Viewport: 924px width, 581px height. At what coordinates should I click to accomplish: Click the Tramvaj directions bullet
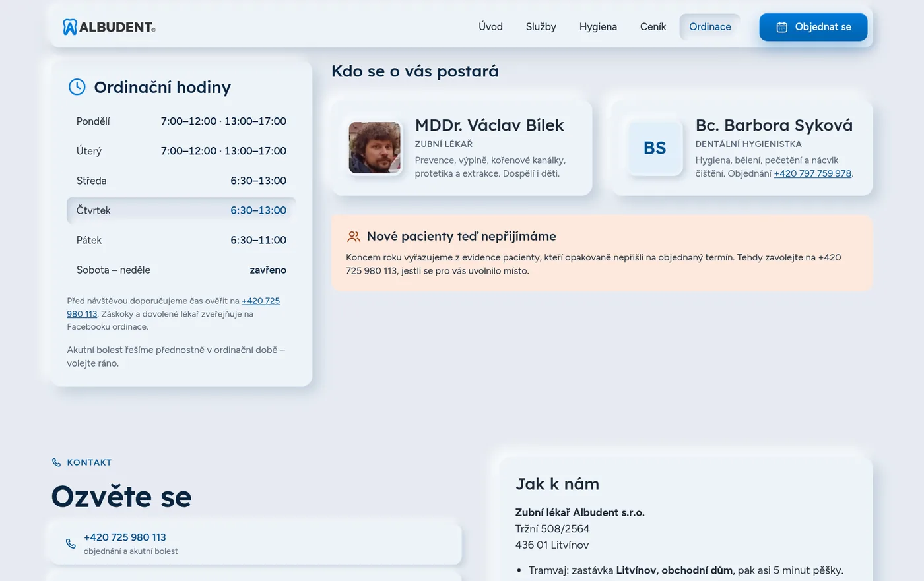686,570
